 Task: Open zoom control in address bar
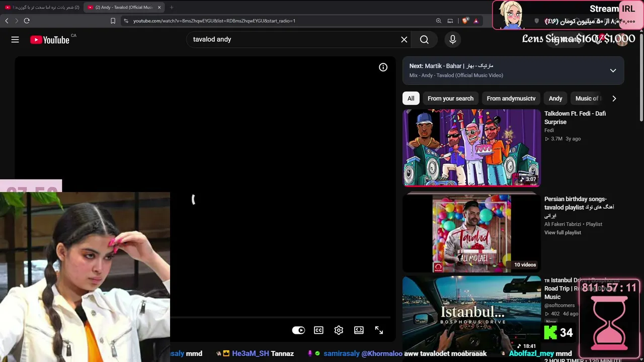(x=439, y=21)
